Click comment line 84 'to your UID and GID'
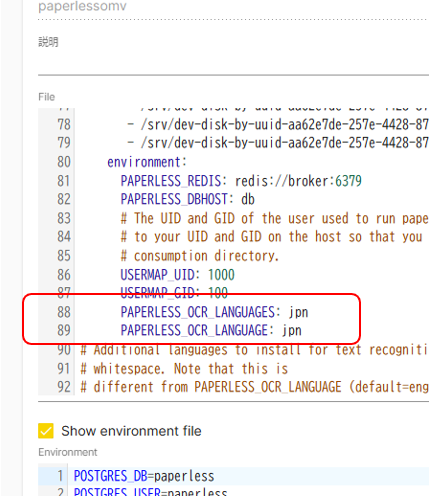This screenshot has width=429, height=496. pos(271,237)
